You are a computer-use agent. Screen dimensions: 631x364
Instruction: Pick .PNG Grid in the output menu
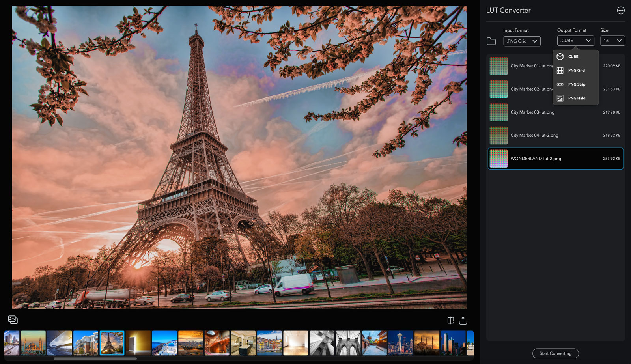tap(575, 71)
